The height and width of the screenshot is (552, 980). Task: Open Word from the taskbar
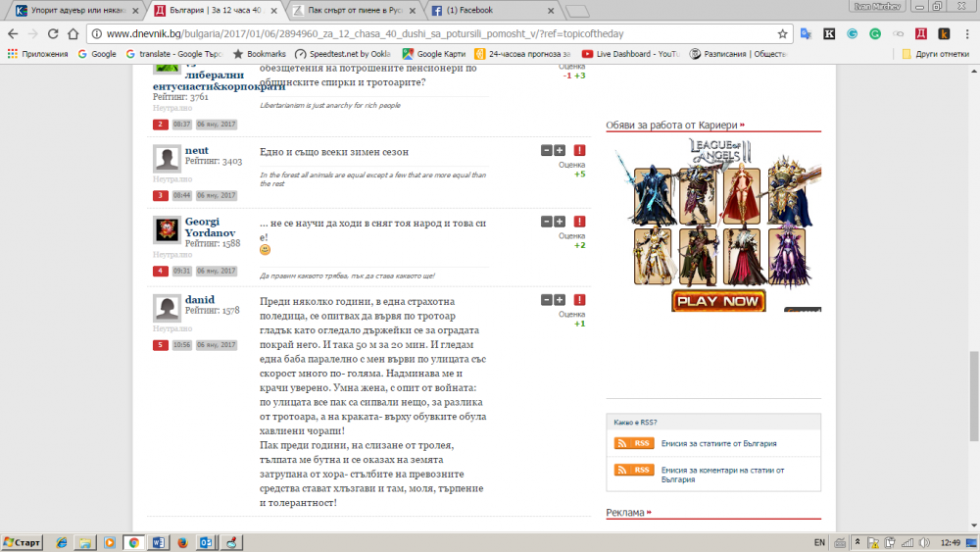pos(158,542)
